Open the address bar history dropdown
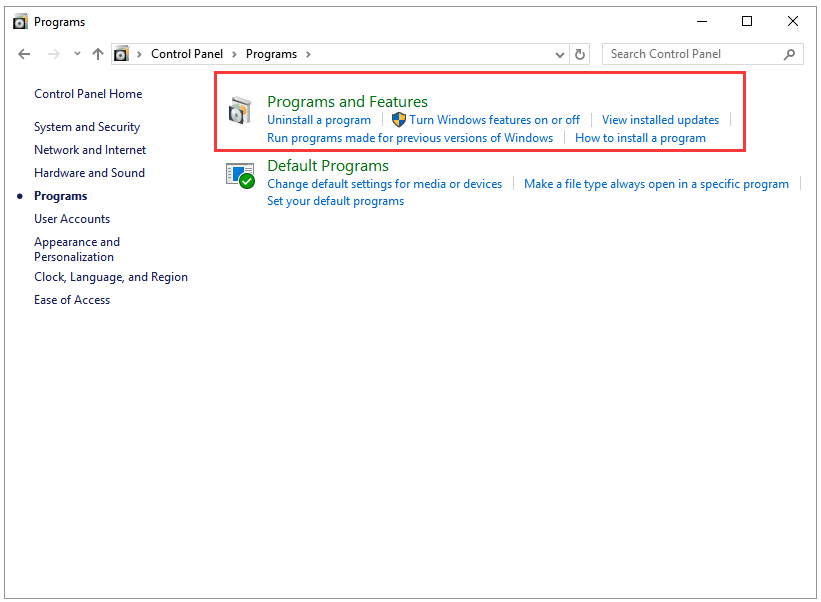The width and height of the screenshot is (821, 602). tap(560, 54)
